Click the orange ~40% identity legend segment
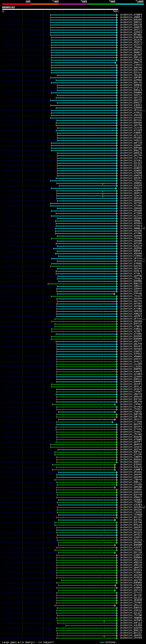The image size is (146, 644). click(x=45, y=4)
